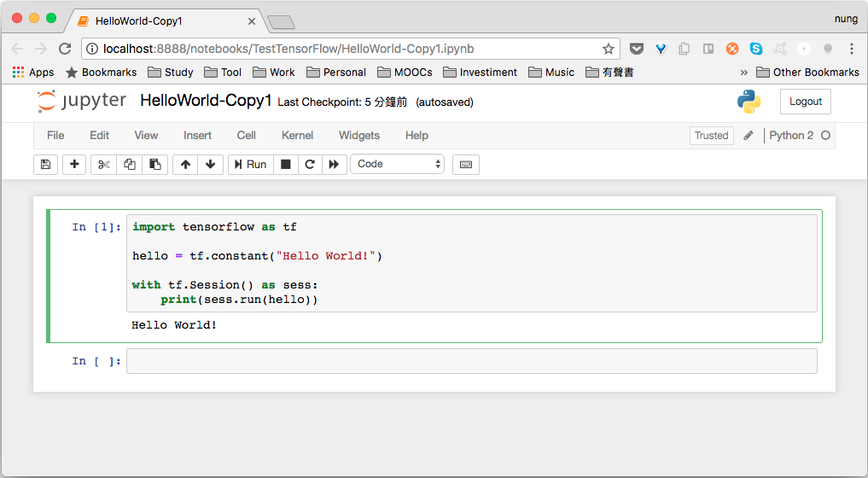Screen dimensions: 868x478
Task: Click the Trusted notebook button
Action: coord(711,136)
